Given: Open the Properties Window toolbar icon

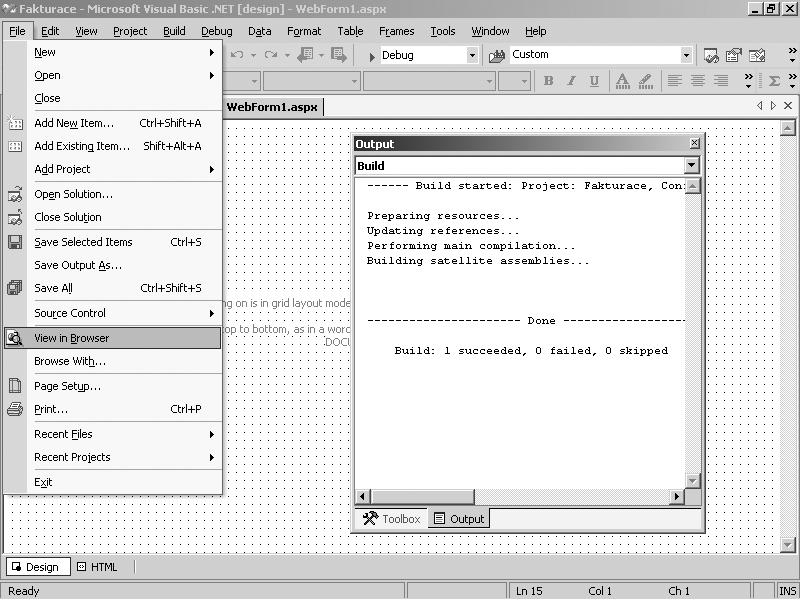Looking at the screenshot, I should point(734,55).
